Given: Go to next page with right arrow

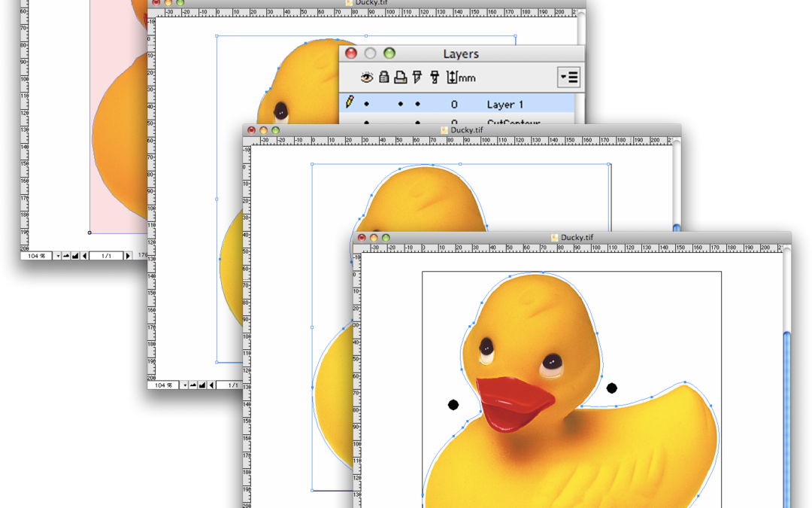Looking at the screenshot, I should (128, 256).
